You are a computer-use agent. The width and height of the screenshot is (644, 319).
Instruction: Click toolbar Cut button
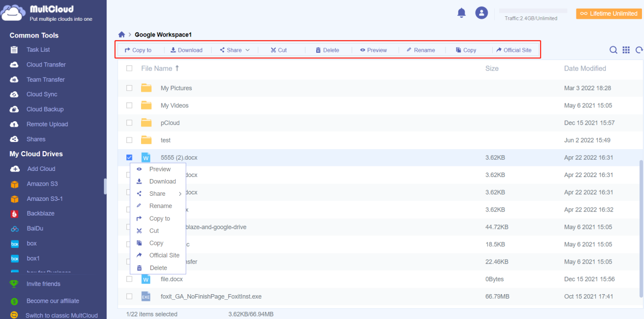279,50
